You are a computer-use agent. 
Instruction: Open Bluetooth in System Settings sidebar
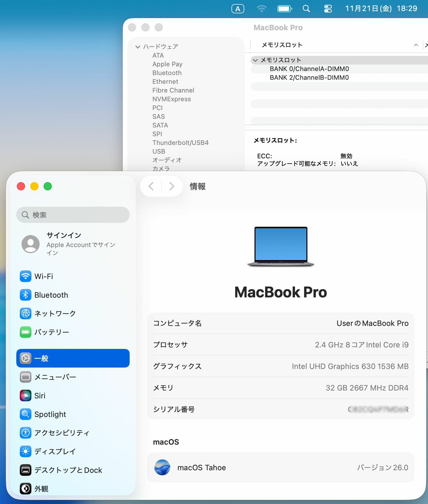(x=73, y=295)
